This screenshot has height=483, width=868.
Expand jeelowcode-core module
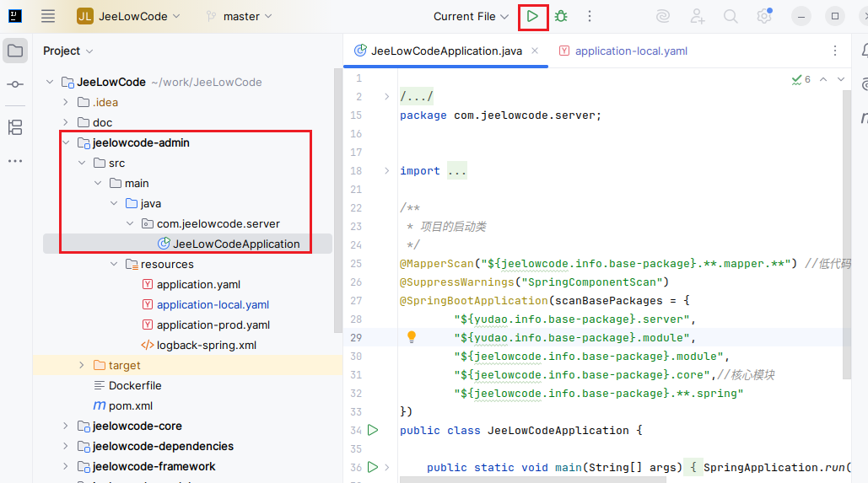point(66,426)
